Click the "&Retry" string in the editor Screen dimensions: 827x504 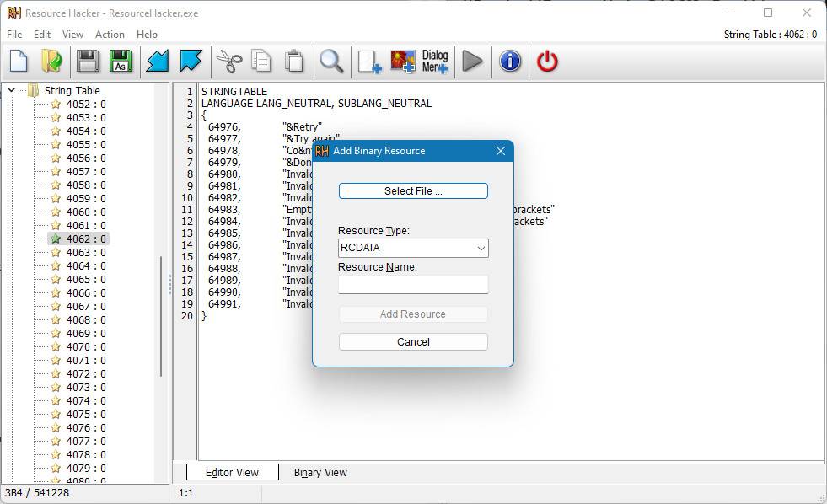coord(302,127)
